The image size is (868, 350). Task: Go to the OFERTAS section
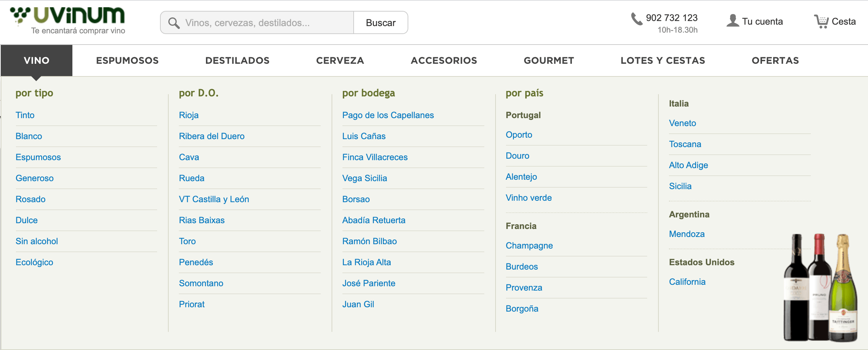775,61
